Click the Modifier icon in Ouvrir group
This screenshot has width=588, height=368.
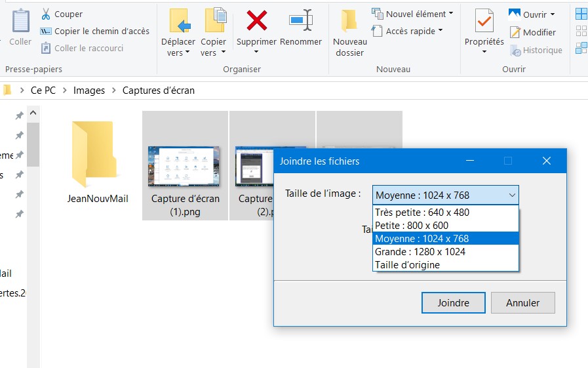click(515, 32)
